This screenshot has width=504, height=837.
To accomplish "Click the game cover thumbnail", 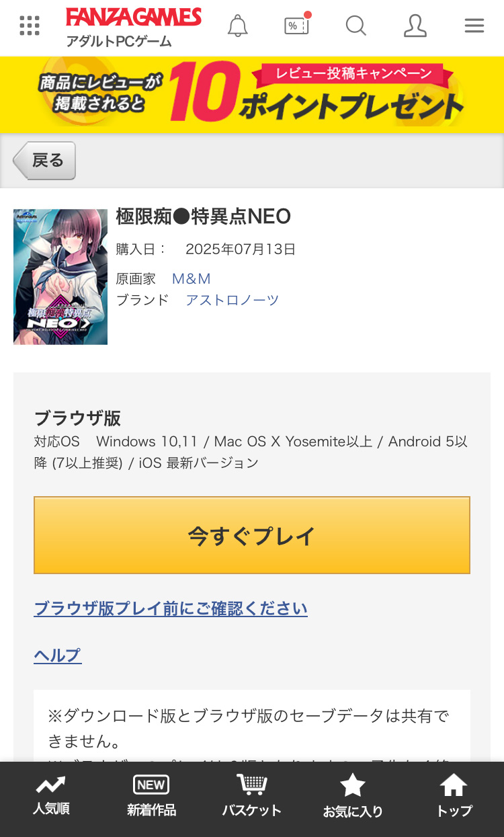I will click(60, 276).
